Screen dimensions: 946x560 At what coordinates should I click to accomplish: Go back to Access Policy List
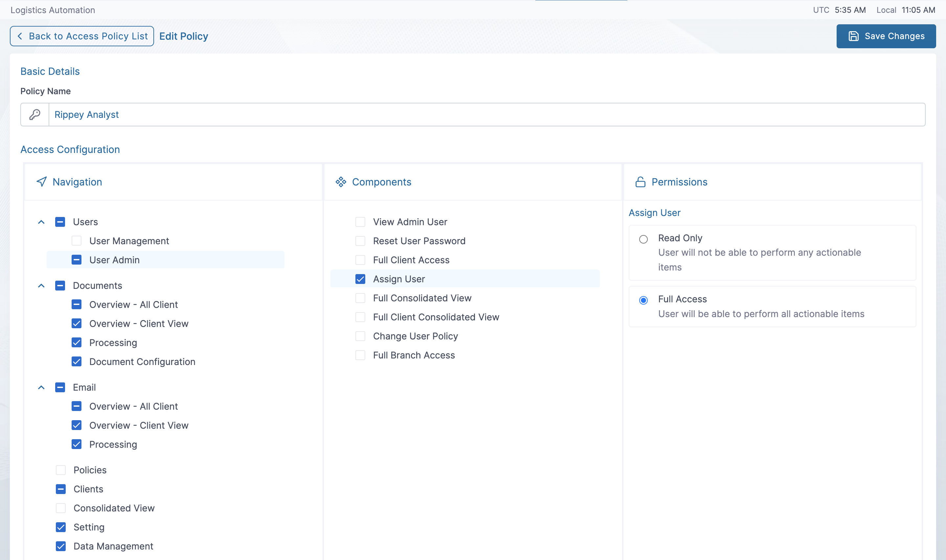[82, 36]
